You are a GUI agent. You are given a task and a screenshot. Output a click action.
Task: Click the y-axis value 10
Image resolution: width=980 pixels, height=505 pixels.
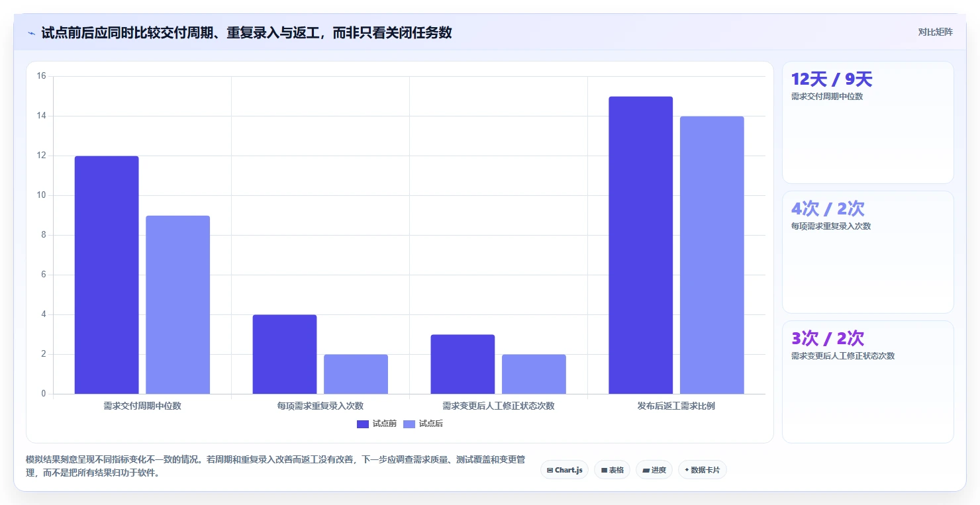[42, 195]
